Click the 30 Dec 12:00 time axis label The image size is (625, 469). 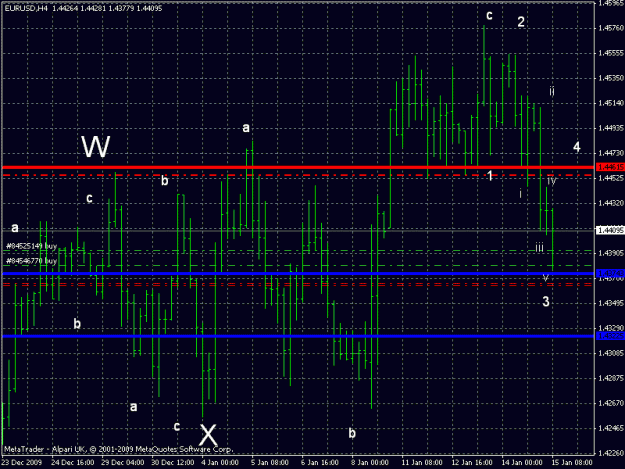(x=173, y=463)
